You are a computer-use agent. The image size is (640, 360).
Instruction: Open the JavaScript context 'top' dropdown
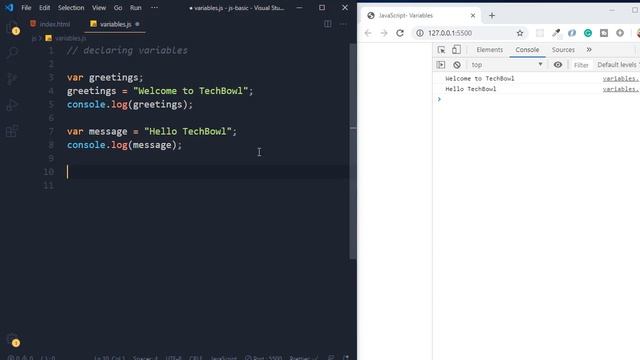507,65
